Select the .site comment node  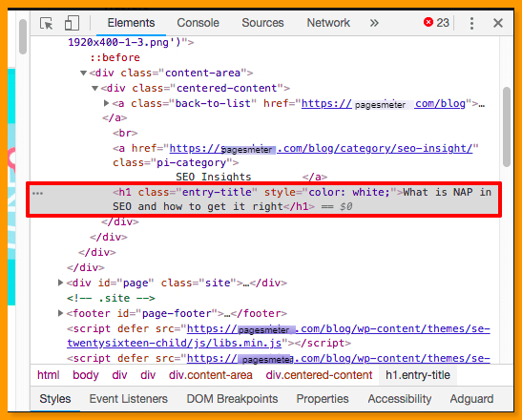(111, 298)
